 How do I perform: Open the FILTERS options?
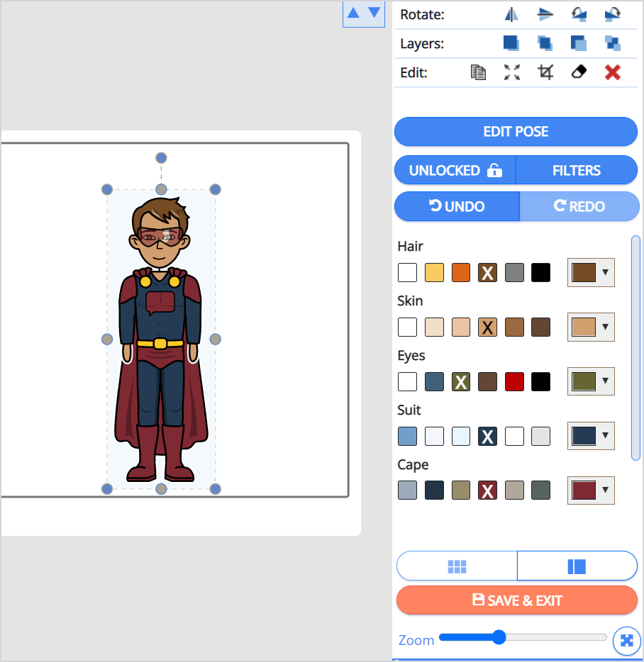coord(577,170)
